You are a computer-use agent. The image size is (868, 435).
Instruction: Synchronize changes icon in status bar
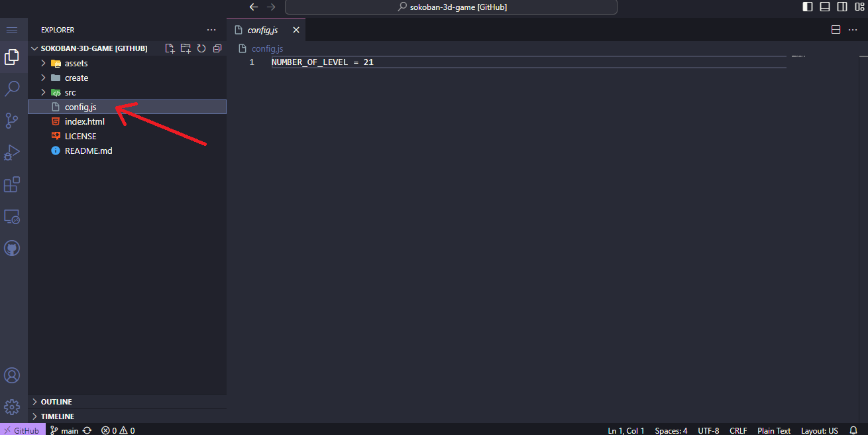coord(87,430)
